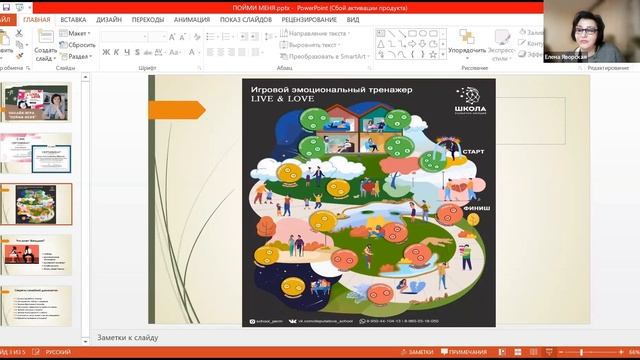The width and height of the screenshot is (640, 360).
Task: Click the Copy icon in clipboard group
Action: click(19, 44)
